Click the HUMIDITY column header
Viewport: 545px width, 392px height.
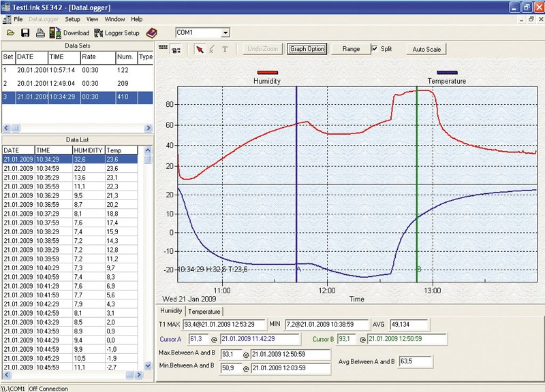pyautogui.click(x=88, y=150)
